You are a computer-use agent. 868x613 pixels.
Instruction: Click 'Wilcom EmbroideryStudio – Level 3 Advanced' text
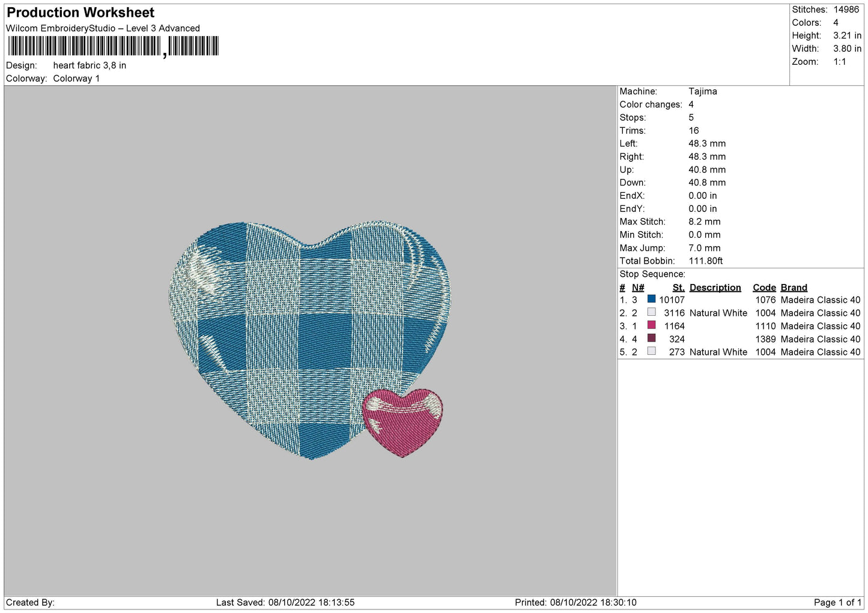coord(103,28)
